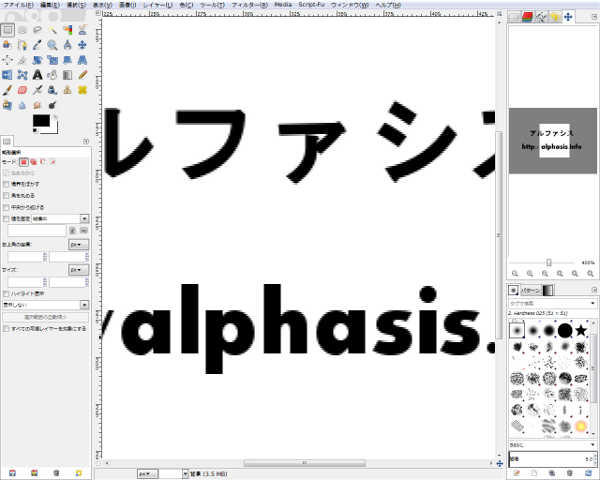Select the Blend gradient tool
The height and width of the screenshot is (480, 600).
[x=67, y=75]
